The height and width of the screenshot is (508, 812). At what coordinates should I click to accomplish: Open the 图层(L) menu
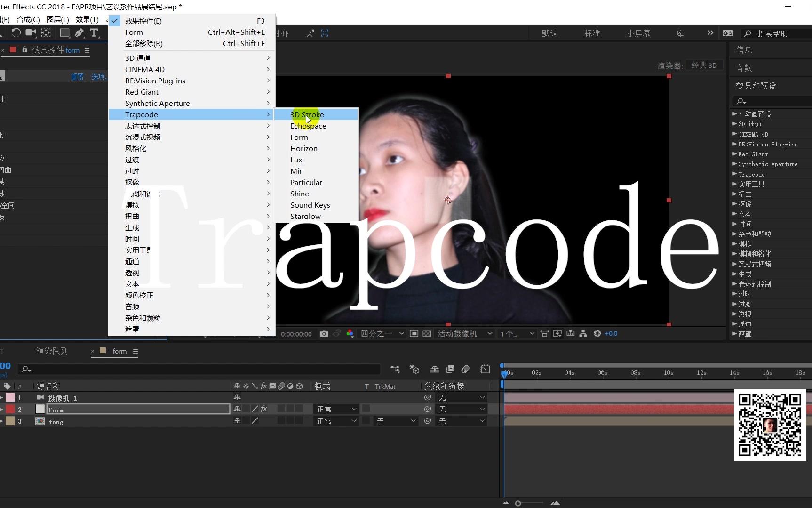(58, 19)
